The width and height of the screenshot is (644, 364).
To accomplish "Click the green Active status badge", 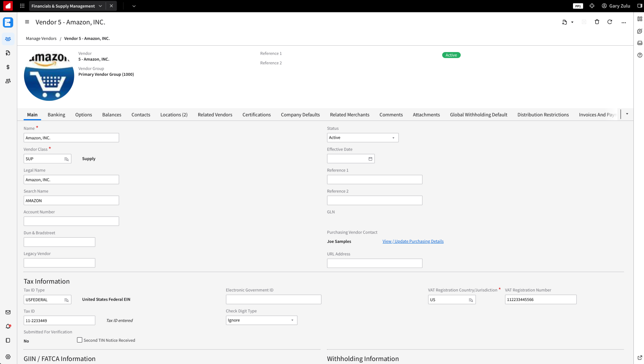I will pyautogui.click(x=451, y=55).
